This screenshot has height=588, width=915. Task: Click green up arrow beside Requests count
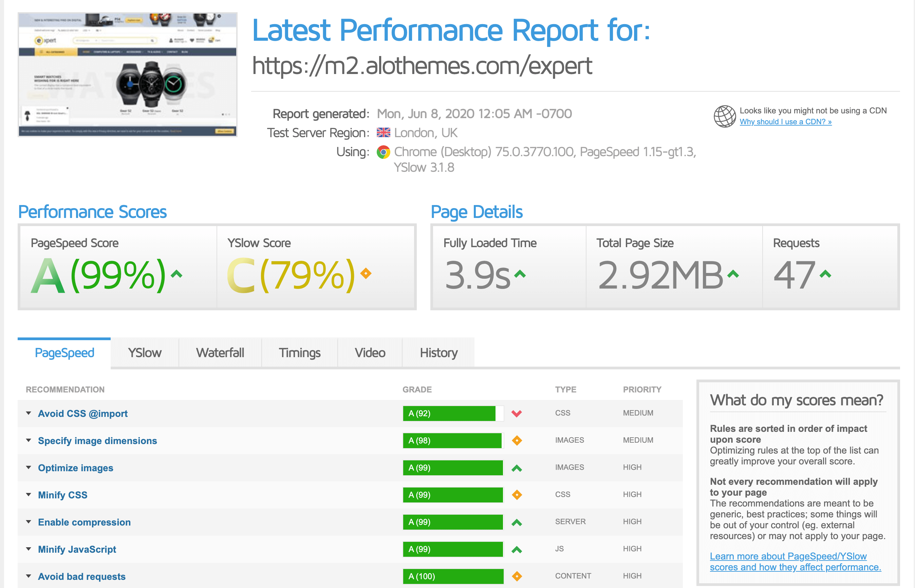[825, 274]
